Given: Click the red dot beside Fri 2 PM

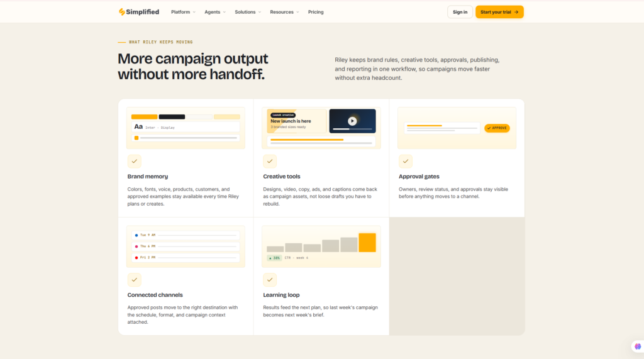Looking at the screenshot, I should [x=136, y=258].
